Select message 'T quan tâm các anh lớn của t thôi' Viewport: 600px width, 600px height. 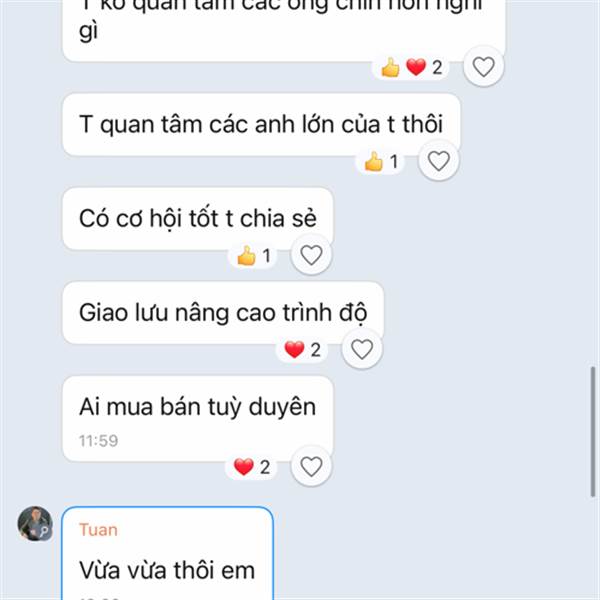coord(261,124)
